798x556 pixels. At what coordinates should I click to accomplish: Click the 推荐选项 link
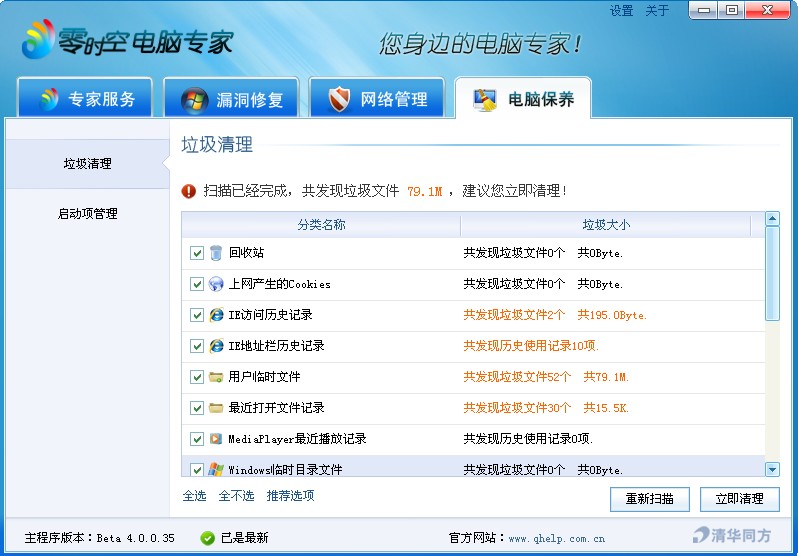(291, 495)
